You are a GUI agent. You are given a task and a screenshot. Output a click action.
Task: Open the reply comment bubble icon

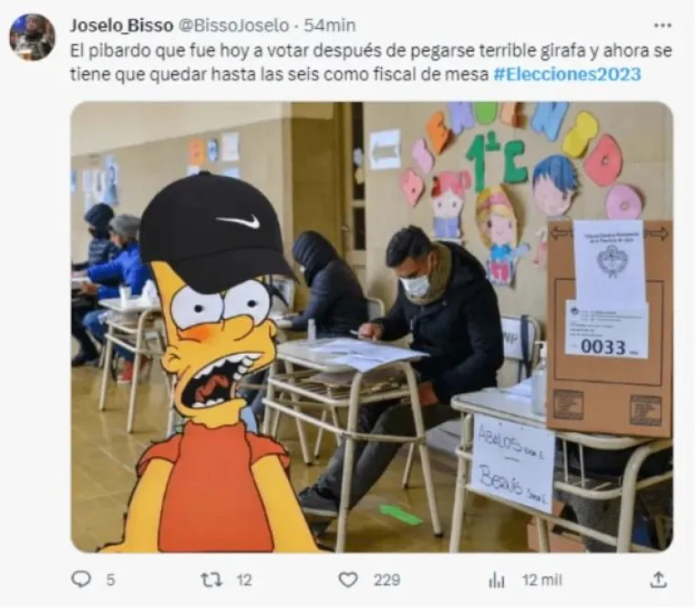81,580
